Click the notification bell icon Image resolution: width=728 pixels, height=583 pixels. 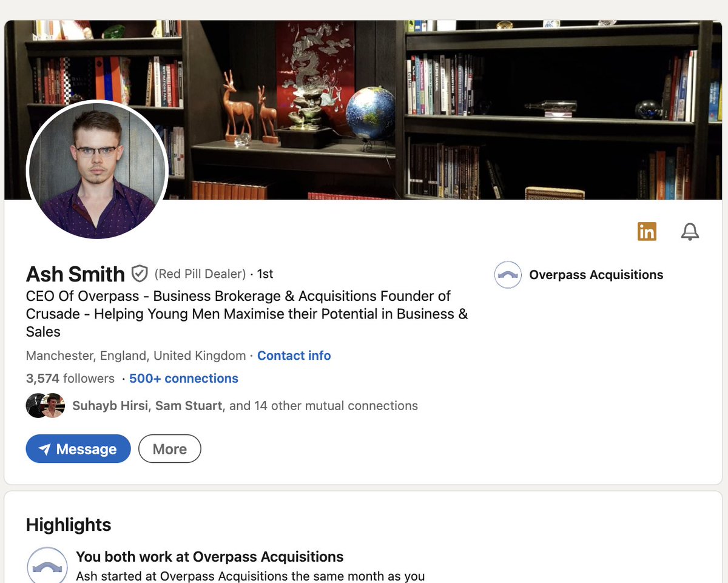[x=690, y=232]
